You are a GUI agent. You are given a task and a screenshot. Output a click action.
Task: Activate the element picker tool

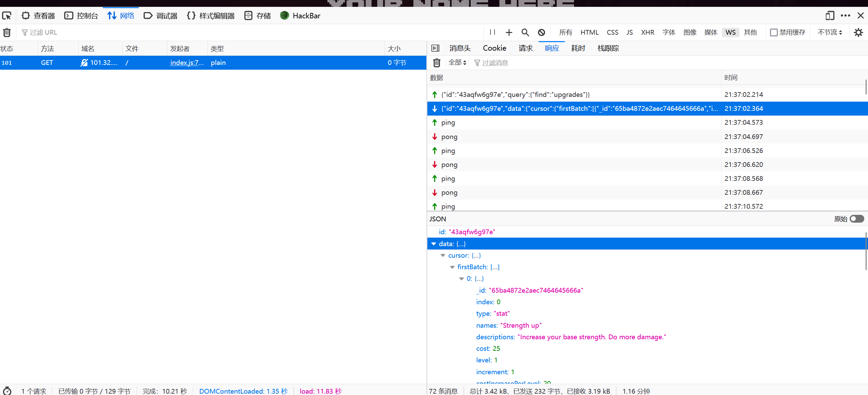pyautogui.click(x=7, y=16)
